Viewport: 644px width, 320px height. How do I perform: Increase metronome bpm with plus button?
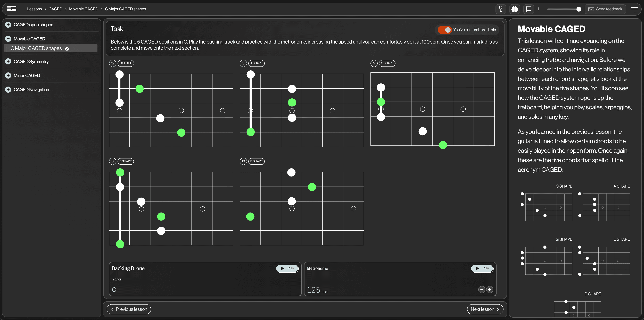point(490,290)
